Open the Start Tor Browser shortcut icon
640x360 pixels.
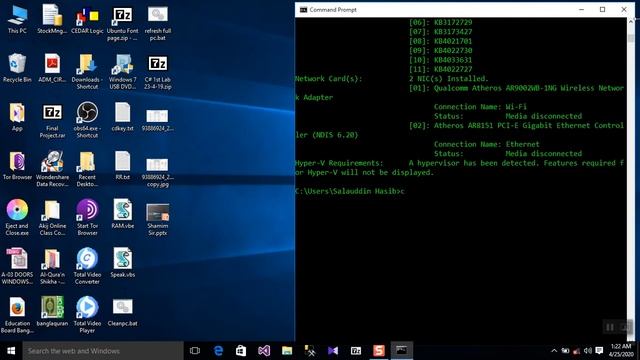point(87,218)
